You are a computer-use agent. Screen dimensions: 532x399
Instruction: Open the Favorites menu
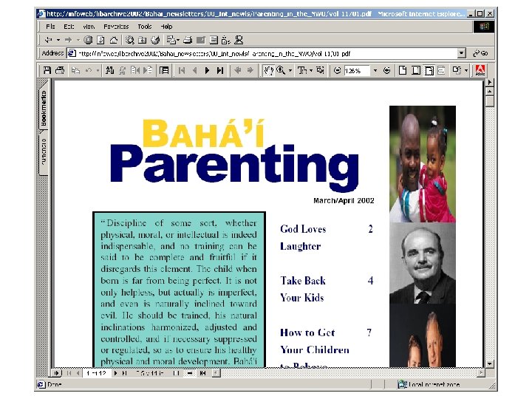click(116, 27)
